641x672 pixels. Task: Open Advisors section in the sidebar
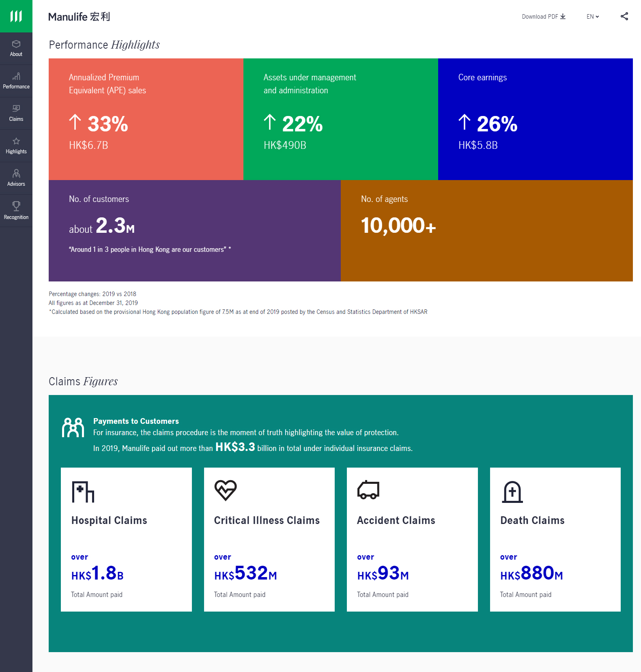pyautogui.click(x=16, y=178)
